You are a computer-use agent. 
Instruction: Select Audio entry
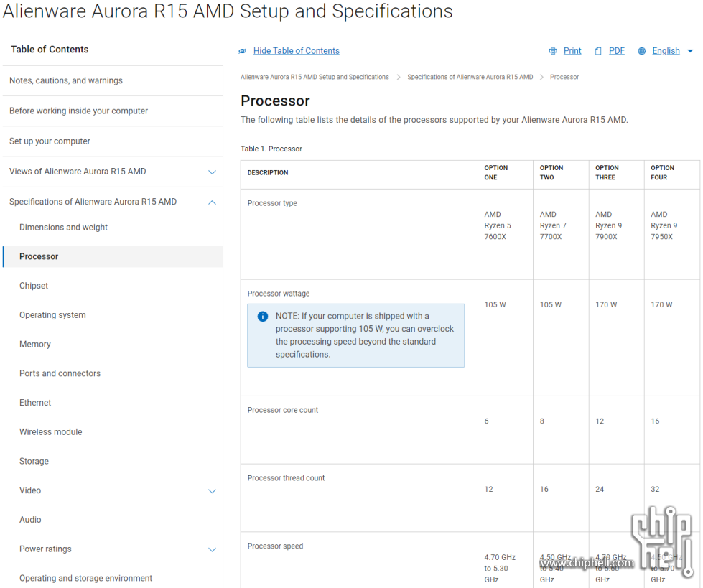pos(30,519)
